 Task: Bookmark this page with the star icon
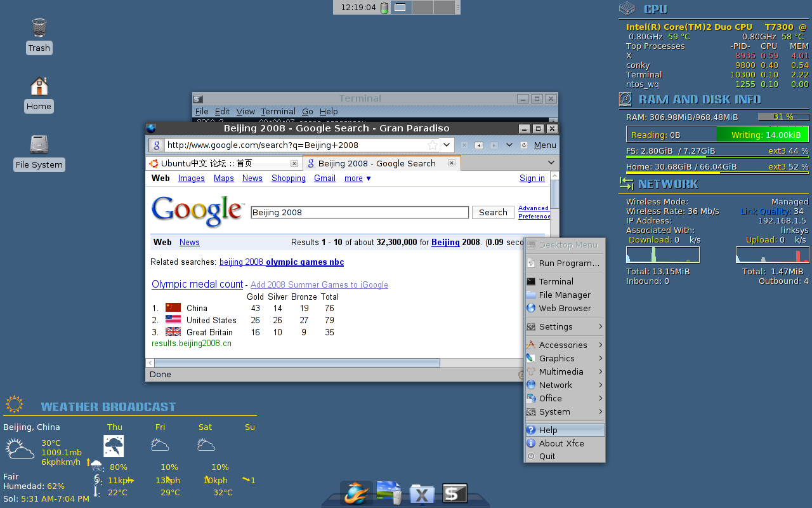(433, 145)
